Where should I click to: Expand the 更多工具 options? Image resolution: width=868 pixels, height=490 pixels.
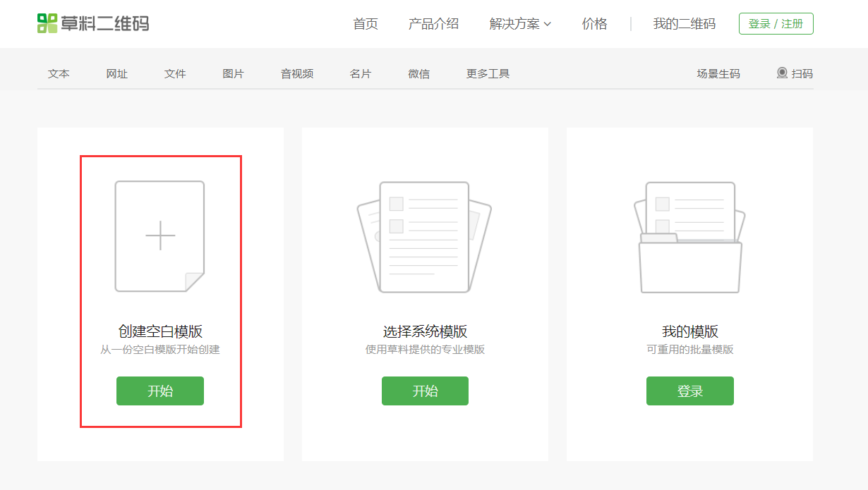click(x=487, y=73)
